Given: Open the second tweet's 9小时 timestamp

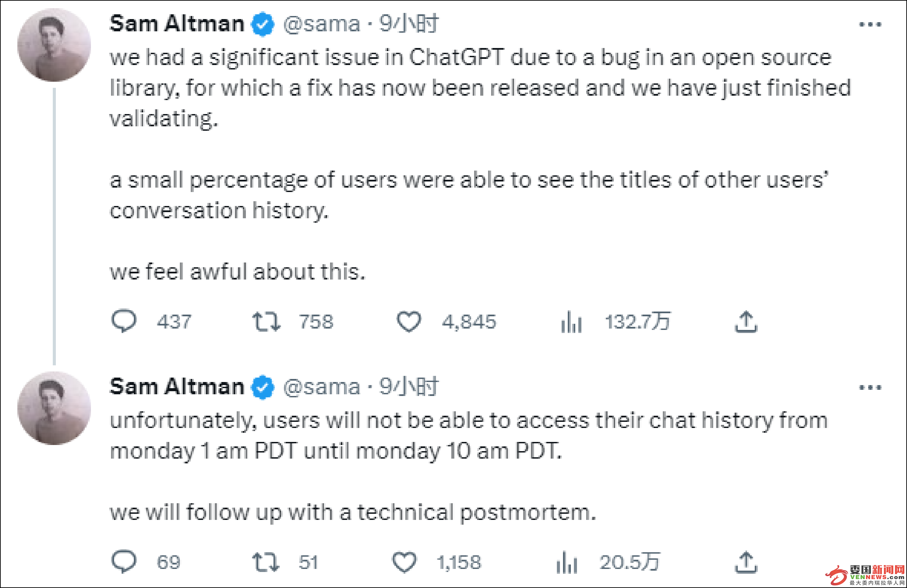Looking at the screenshot, I should click(x=408, y=387).
